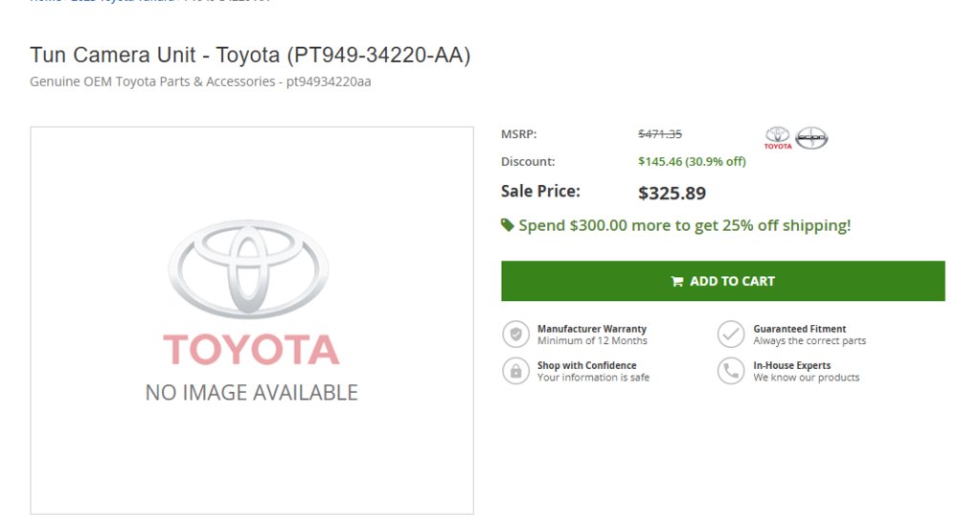Viewport: 980px width, 531px height.
Task: Click the In-House Experts phone icon
Action: tap(731, 371)
